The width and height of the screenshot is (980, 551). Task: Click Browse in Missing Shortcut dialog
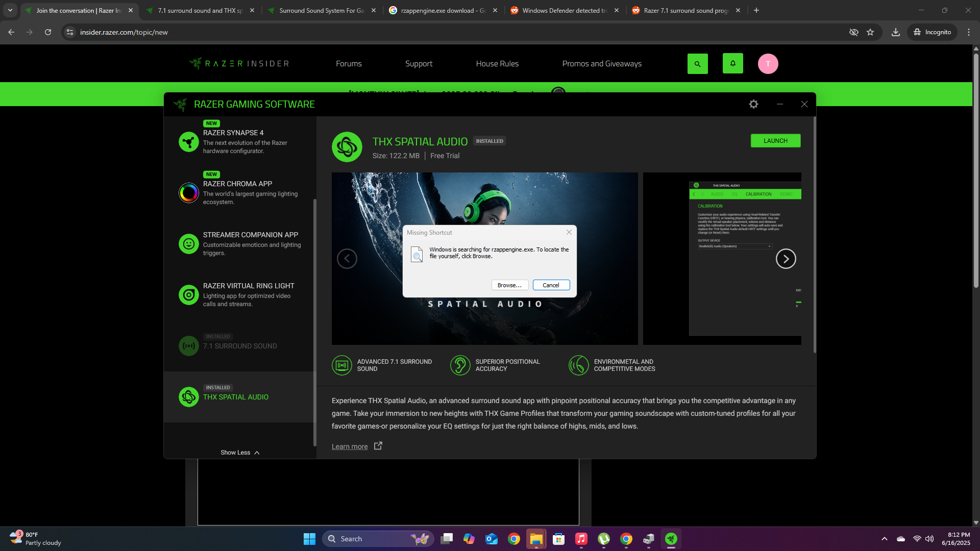tap(509, 285)
